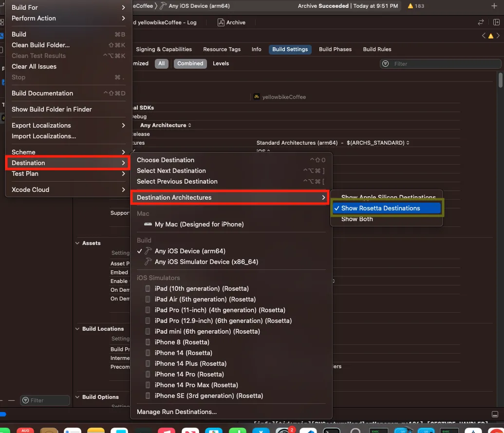Click Select Next Destination
This screenshot has height=433, width=504.
231,170
